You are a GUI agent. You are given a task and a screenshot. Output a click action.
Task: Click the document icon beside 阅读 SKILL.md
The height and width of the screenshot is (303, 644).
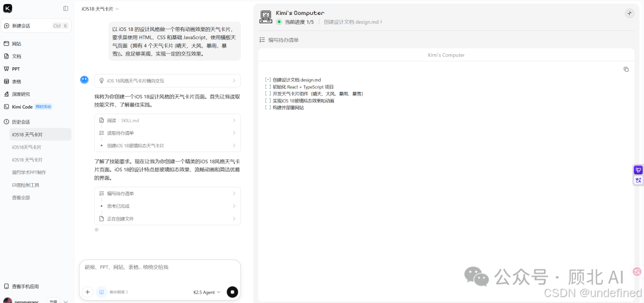pyautogui.click(x=101, y=120)
